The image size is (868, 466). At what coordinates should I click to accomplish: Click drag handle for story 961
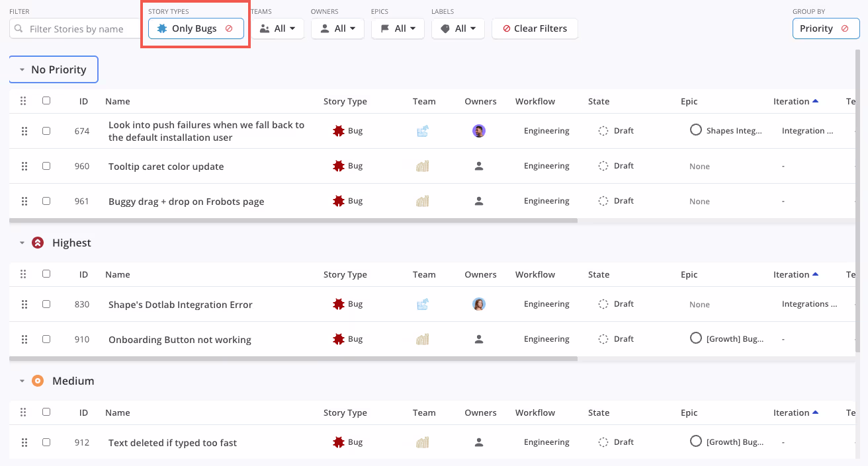click(x=24, y=201)
